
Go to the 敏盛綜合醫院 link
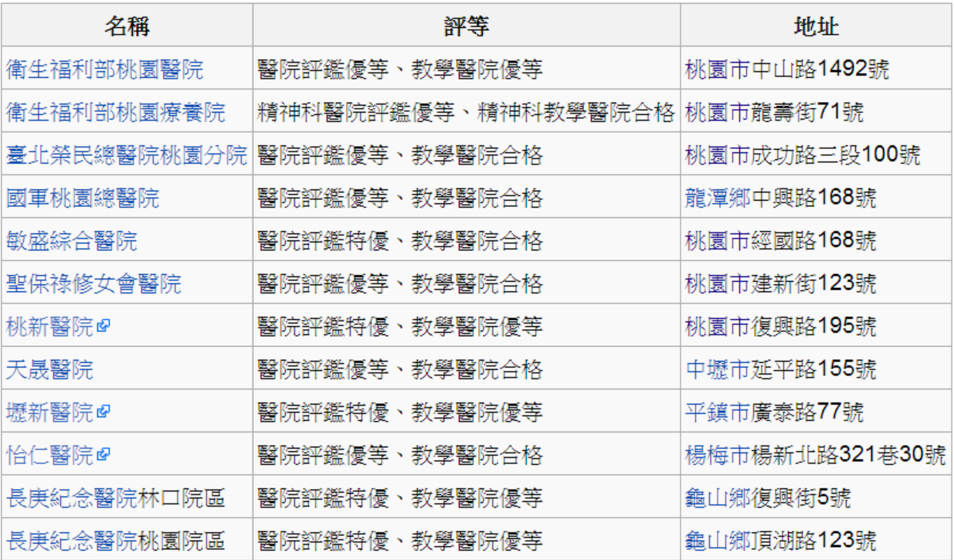coord(72,241)
